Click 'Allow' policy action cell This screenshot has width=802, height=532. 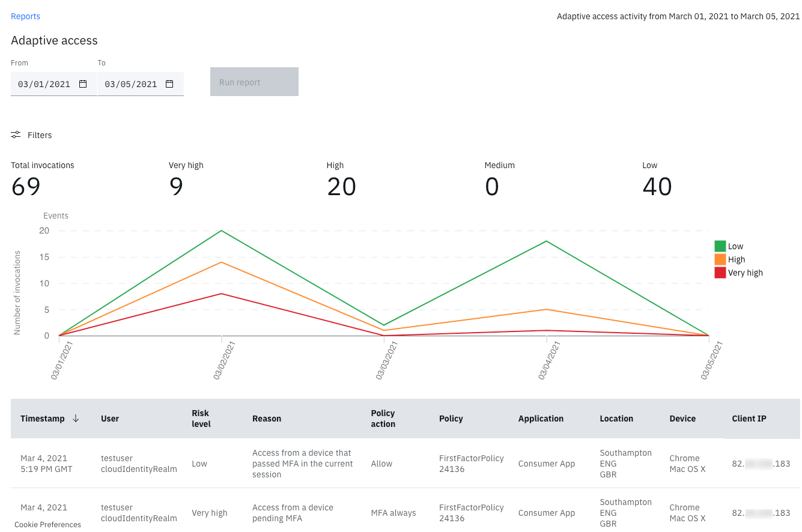tap(381, 464)
